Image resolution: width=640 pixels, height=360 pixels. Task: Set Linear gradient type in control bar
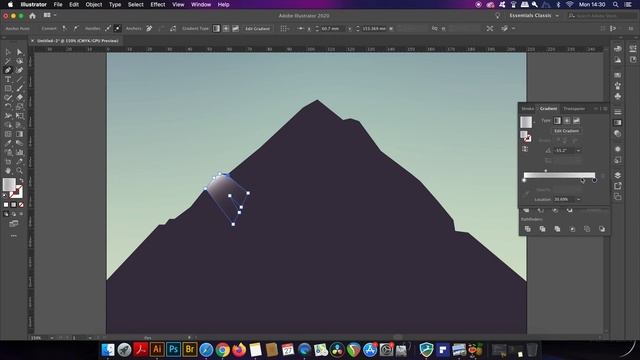216,29
